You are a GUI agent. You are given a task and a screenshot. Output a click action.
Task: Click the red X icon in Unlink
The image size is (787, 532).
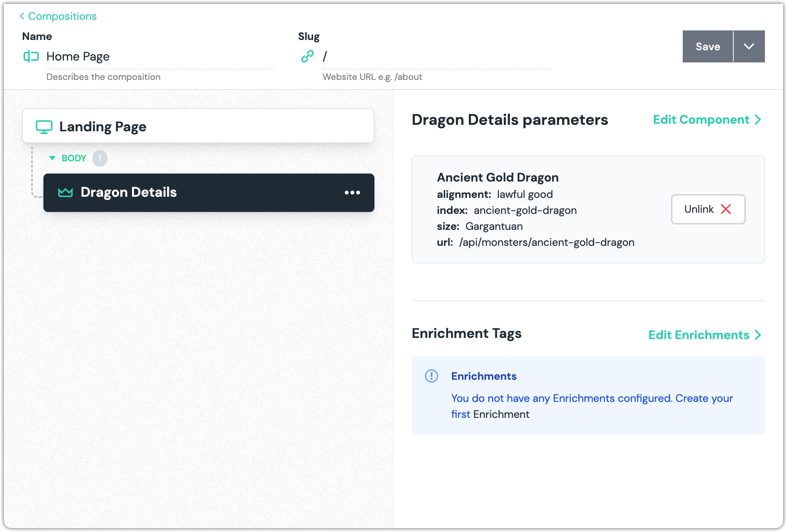click(726, 209)
